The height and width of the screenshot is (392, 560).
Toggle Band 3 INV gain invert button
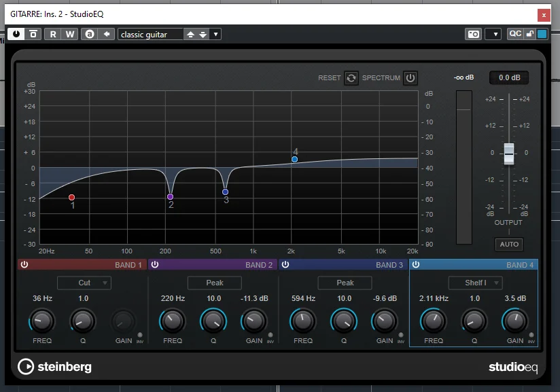pyautogui.click(x=401, y=335)
